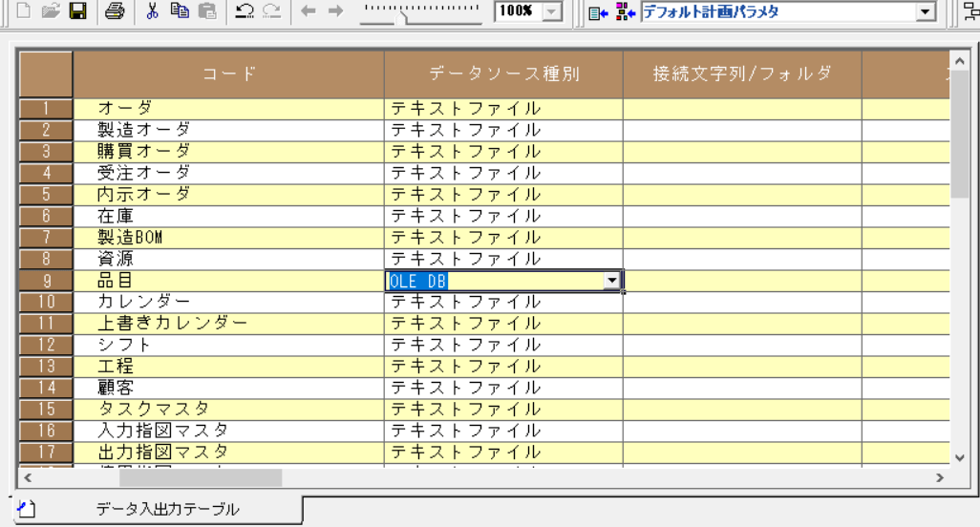980x527 pixels.
Task: Click テキストファイル cell in the 資源 row
Action: tap(503, 259)
